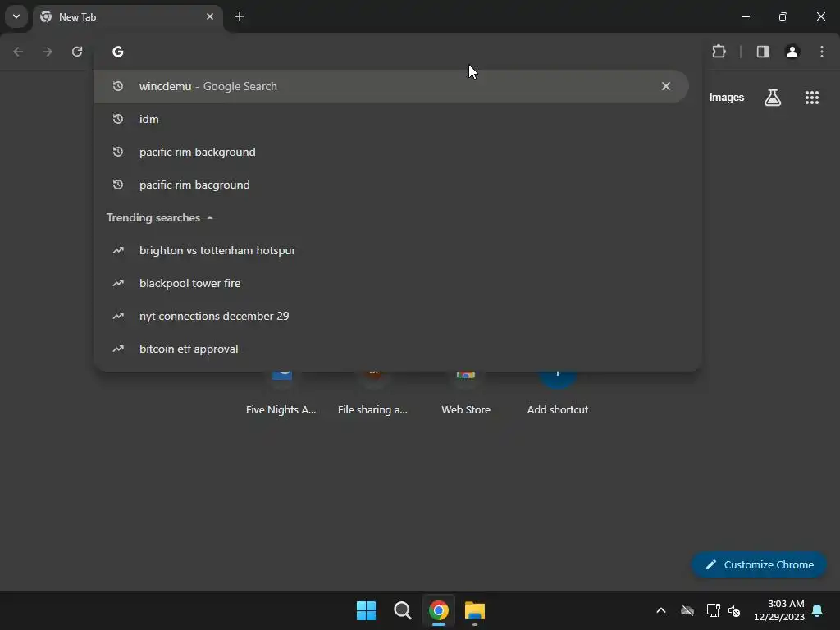Remove the wincdemu suggestion with X

(665, 86)
